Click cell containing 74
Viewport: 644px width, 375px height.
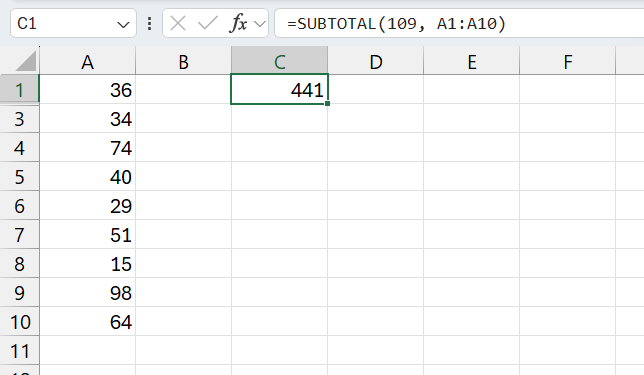pos(87,147)
